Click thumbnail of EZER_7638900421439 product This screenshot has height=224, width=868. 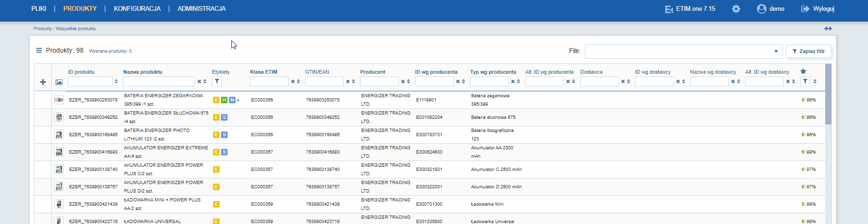click(59, 204)
